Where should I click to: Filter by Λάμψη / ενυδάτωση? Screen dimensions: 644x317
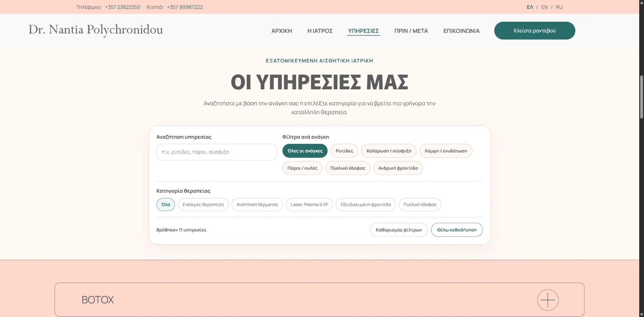click(x=446, y=151)
